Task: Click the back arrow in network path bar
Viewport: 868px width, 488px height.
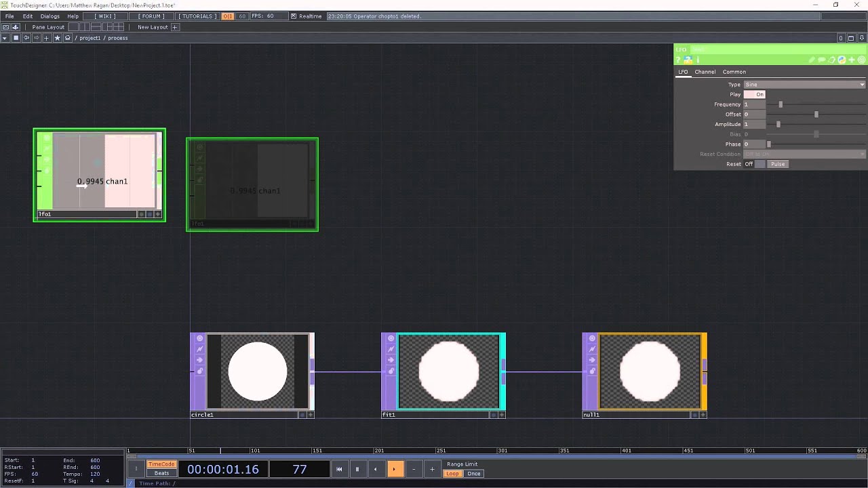Action: click(26, 38)
